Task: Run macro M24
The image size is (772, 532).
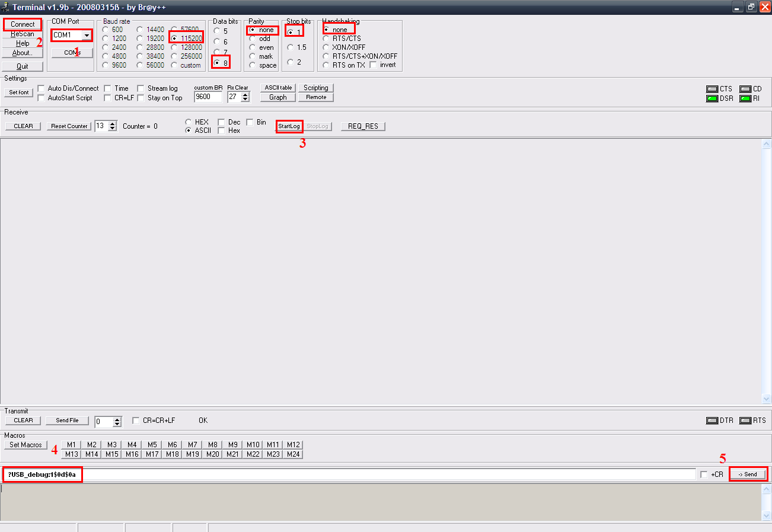Action: pos(293,454)
